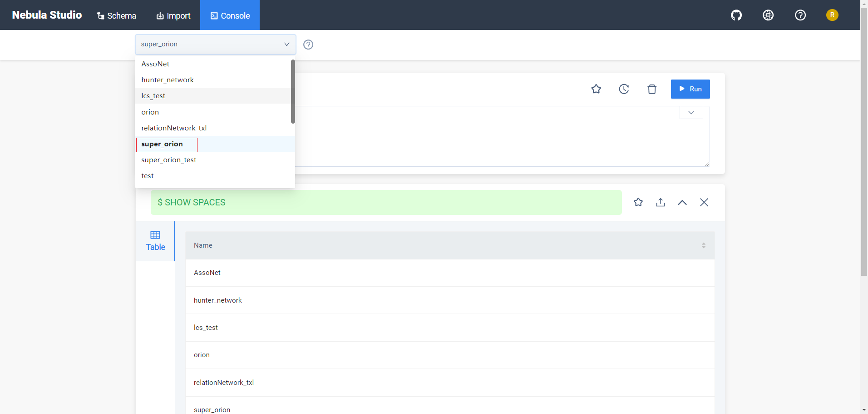Click relationNetwork_txl row in results table

click(x=450, y=383)
